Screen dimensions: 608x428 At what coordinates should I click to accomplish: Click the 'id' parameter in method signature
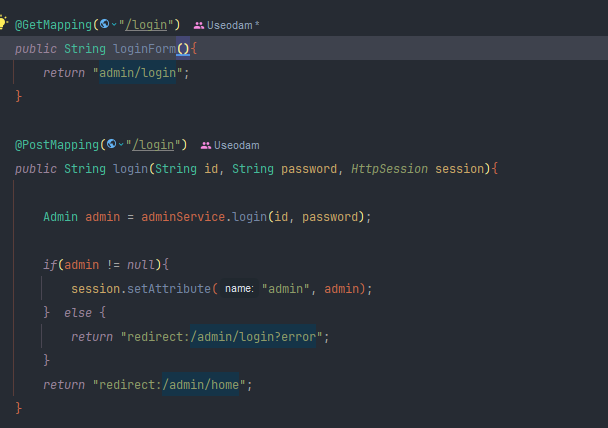211,169
